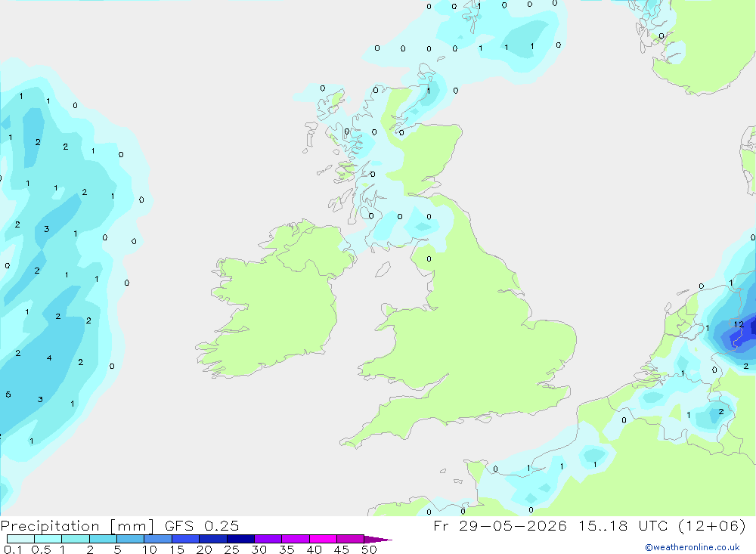This screenshot has width=756, height=554.
Task: Click the '10' legend scale label
Action: click(150, 549)
